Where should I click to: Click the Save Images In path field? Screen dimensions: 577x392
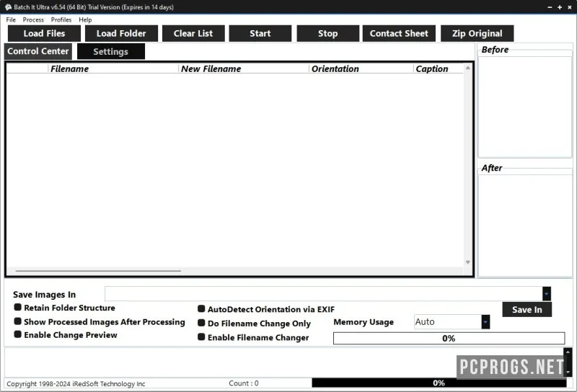click(323, 294)
